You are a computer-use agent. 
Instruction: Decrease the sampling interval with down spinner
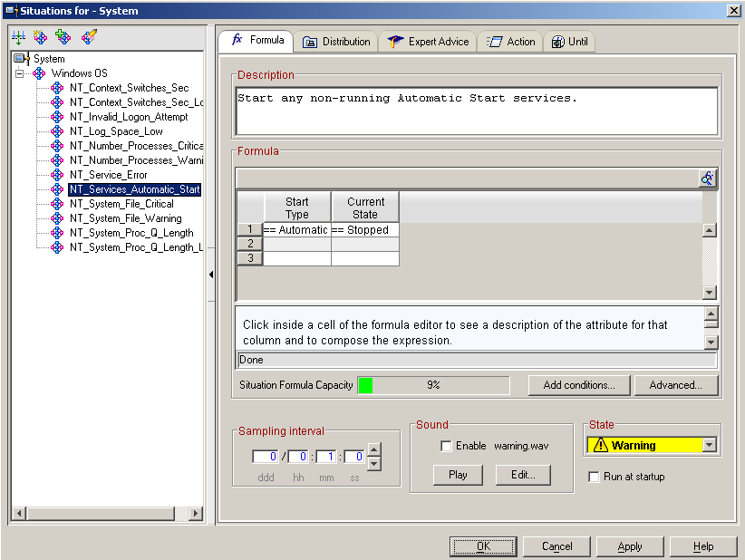[374, 464]
